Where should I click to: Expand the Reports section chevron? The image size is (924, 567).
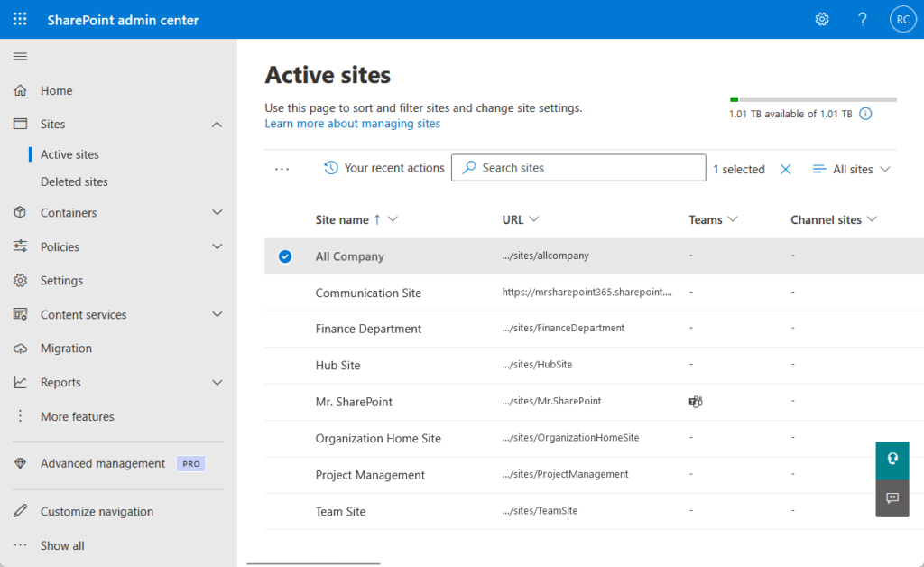tap(217, 383)
